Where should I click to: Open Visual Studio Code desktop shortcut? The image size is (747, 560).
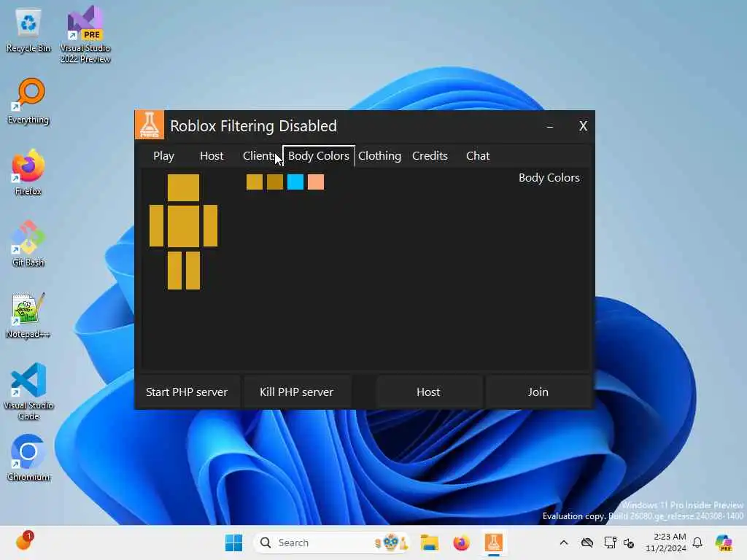click(28, 392)
